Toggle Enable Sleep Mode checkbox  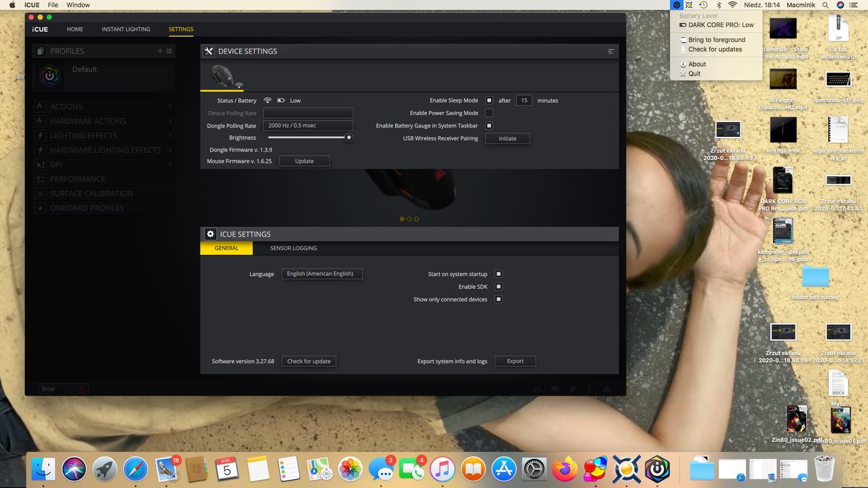(489, 100)
